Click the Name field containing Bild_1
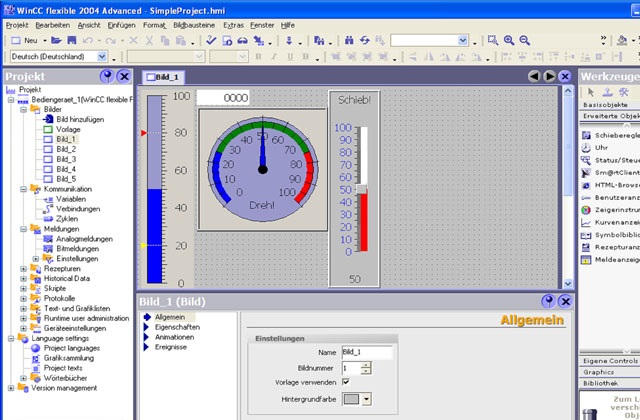This screenshot has width=640, height=420. click(x=367, y=352)
